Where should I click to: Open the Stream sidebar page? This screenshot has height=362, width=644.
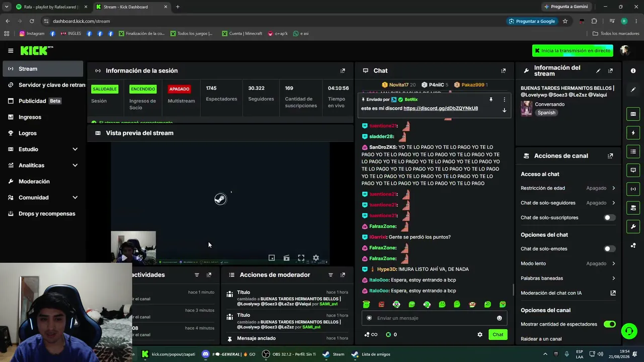43,69
